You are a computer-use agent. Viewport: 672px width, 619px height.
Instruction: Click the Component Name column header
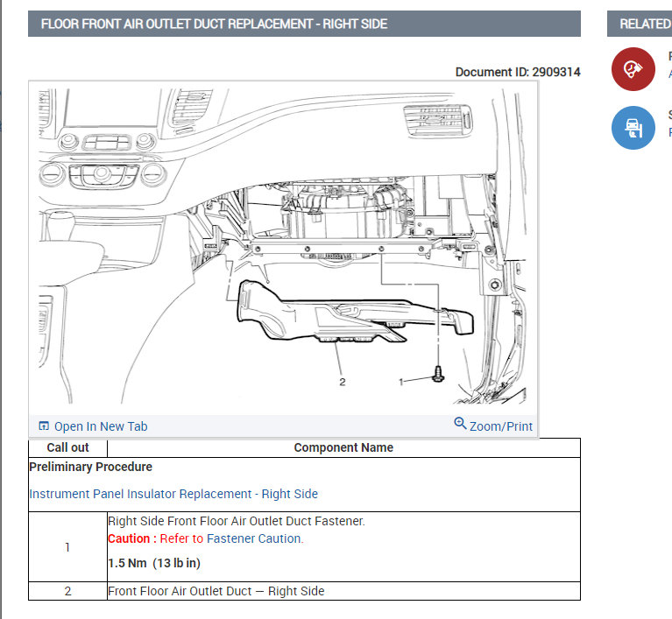click(343, 447)
